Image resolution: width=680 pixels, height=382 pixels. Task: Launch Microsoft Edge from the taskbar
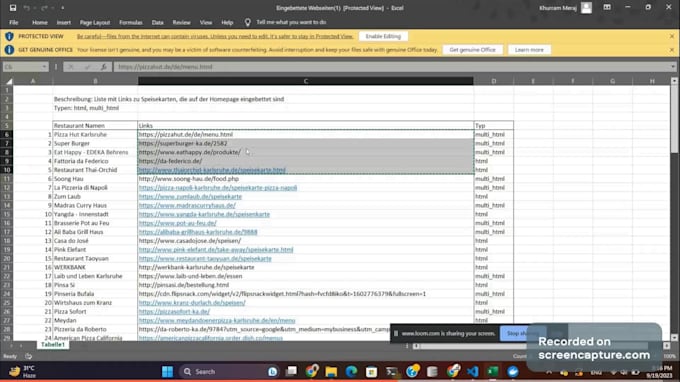click(x=351, y=372)
